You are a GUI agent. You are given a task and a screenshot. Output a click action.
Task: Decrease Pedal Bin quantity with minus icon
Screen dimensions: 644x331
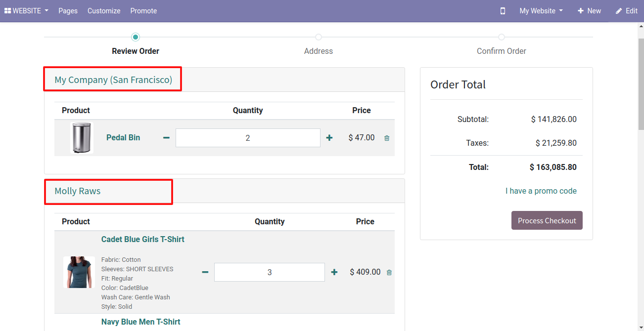tap(166, 138)
